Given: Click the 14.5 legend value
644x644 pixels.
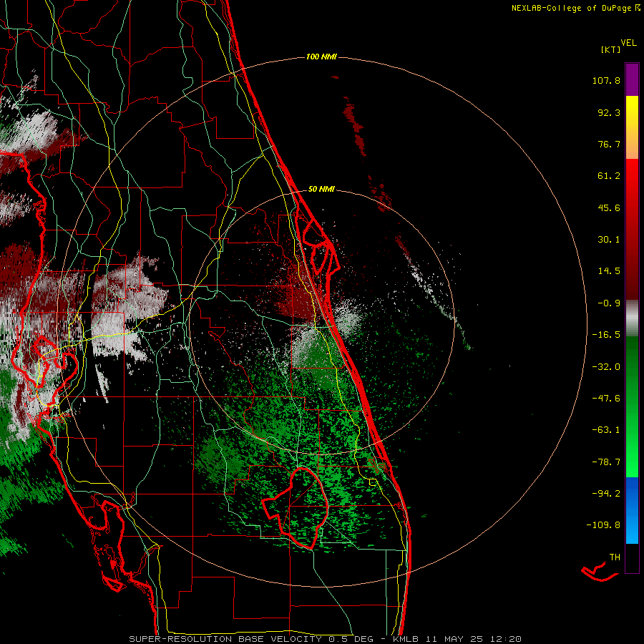Looking at the screenshot, I should tap(609, 271).
